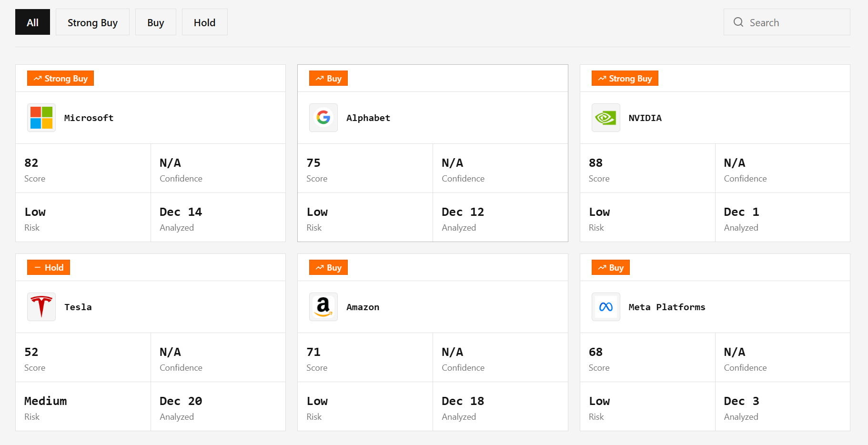Click the Buy badge on the Alphabet card
This screenshot has width=868, height=445.
click(x=328, y=78)
